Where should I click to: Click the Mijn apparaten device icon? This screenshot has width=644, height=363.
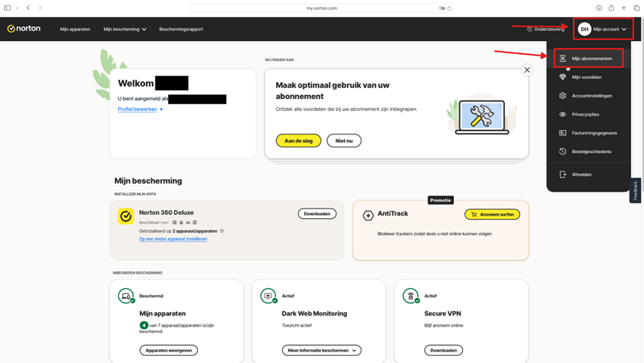click(126, 295)
